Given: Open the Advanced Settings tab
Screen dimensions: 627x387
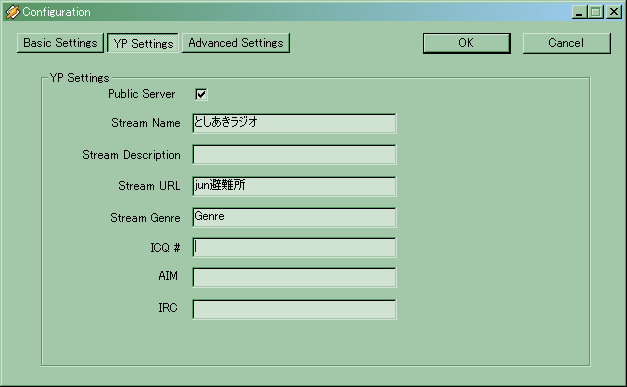Looking at the screenshot, I should pyautogui.click(x=236, y=43).
